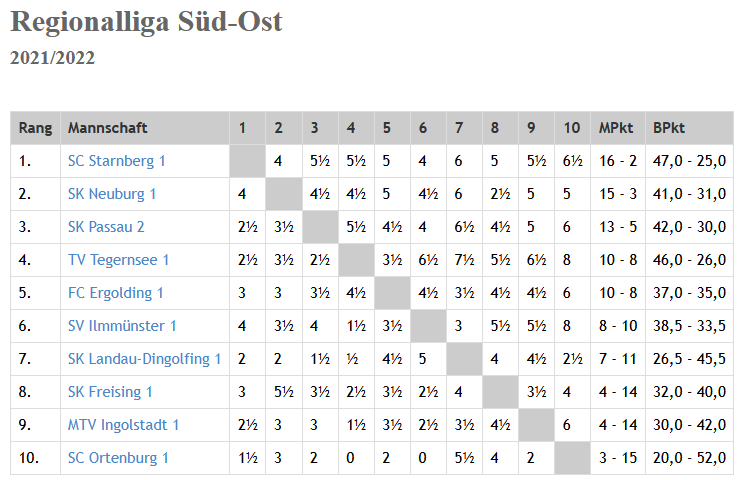The height and width of the screenshot is (480, 743).
Task: Click the MPkt column header
Action: [x=616, y=128]
